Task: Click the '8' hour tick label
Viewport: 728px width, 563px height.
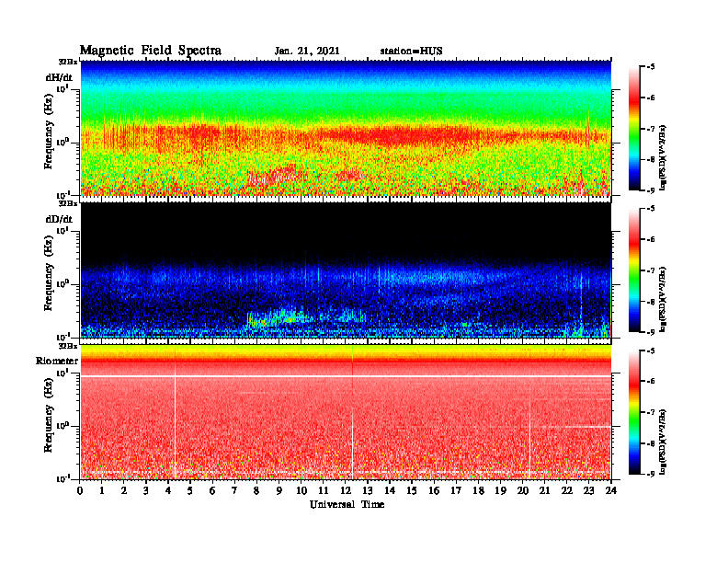Action: pyautogui.click(x=256, y=491)
